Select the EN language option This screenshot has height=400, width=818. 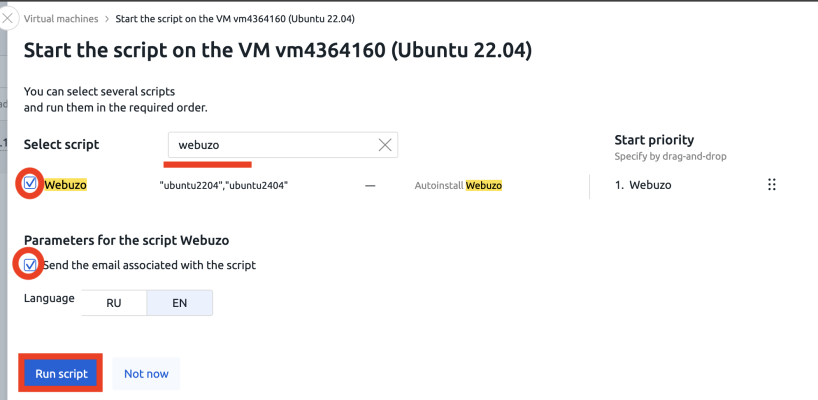[179, 303]
